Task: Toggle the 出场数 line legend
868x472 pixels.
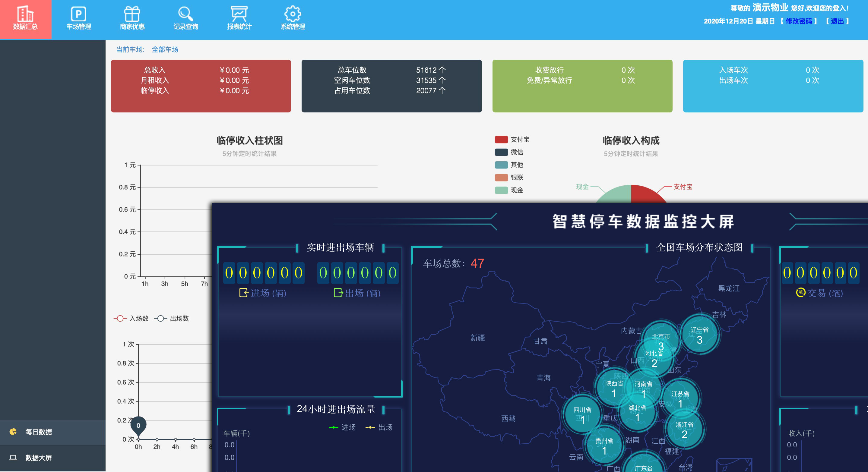Action: click(x=172, y=319)
